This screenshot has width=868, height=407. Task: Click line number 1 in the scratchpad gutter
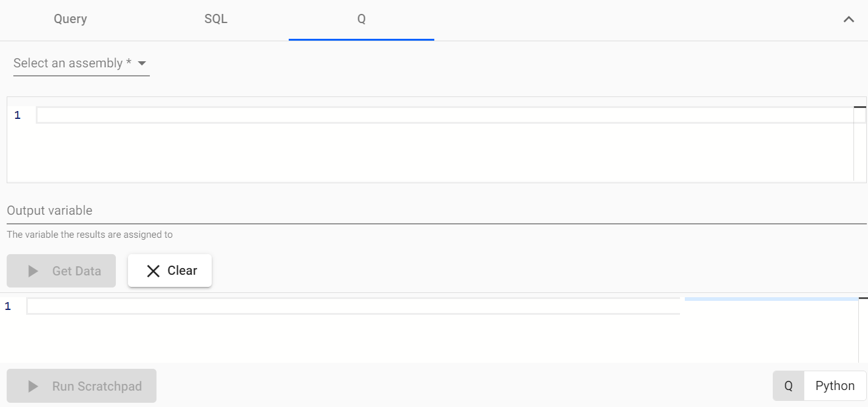[8, 306]
